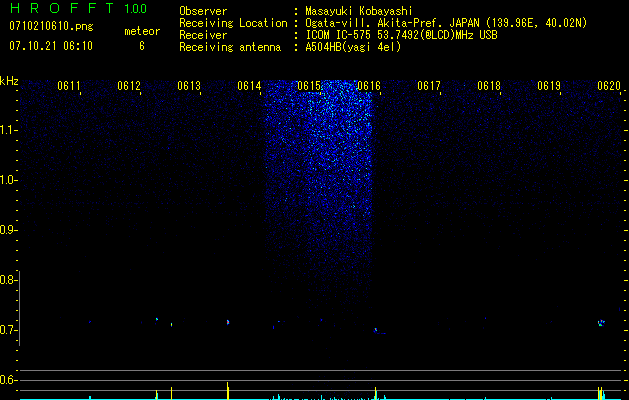Click the 0616 time marker
The height and width of the screenshot is (400, 629).
[369, 86]
